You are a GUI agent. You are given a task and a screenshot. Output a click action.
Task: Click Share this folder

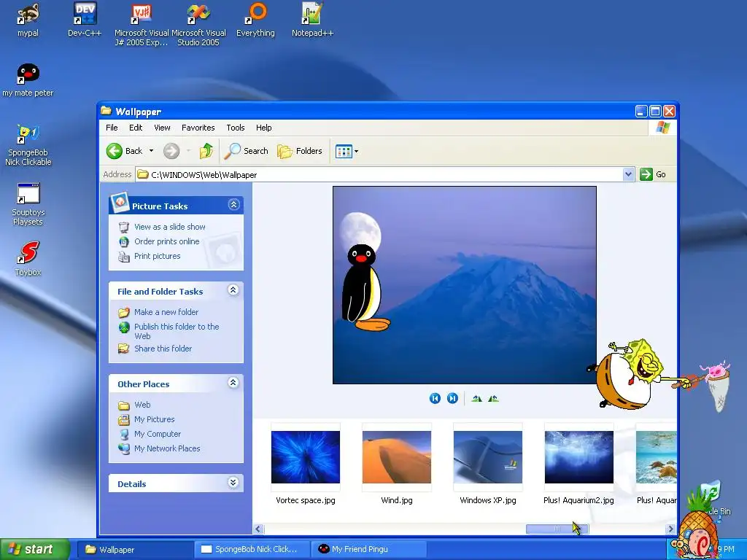pyautogui.click(x=163, y=349)
